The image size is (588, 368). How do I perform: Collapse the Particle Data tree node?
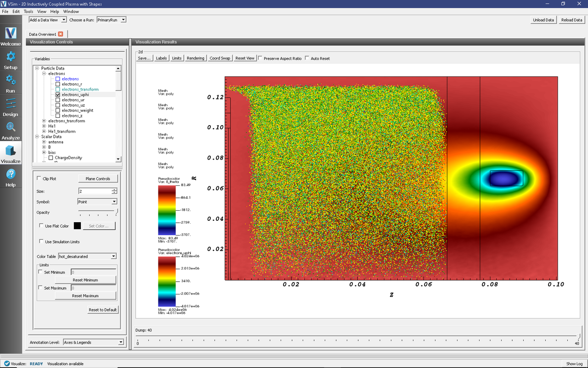point(37,69)
